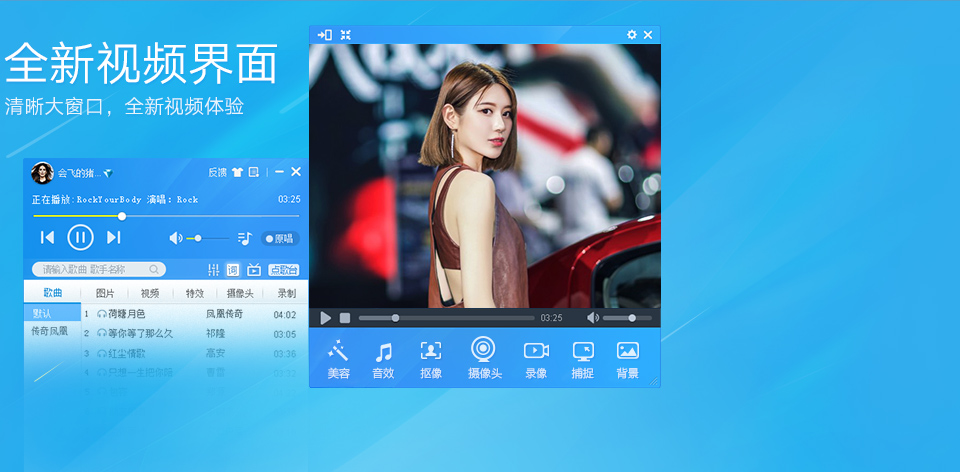
Task: Toggle the 原唱 original vocal switch
Action: (280, 239)
